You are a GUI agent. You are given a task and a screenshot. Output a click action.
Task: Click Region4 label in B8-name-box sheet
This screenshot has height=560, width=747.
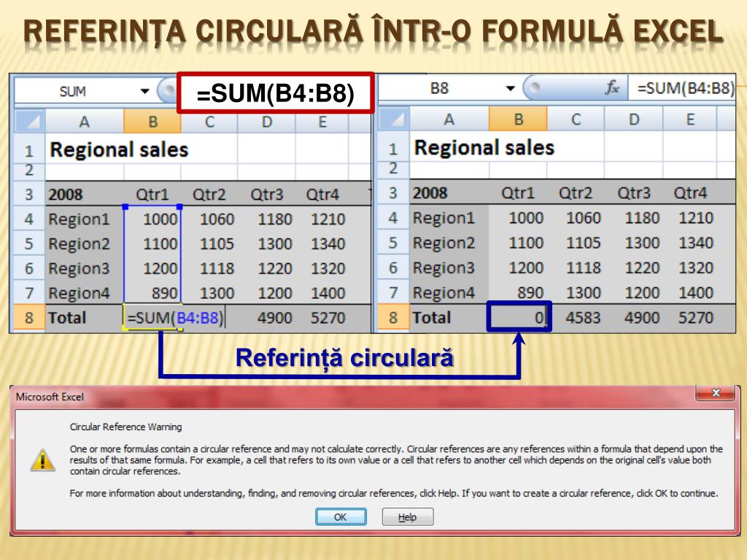click(x=444, y=292)
